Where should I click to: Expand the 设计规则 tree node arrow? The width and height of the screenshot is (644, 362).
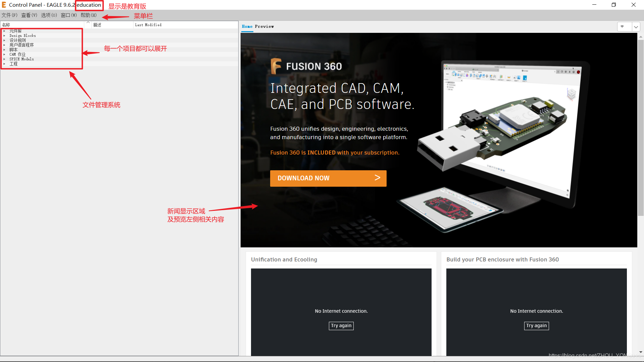pyautogui.click(x=4, y=40)
